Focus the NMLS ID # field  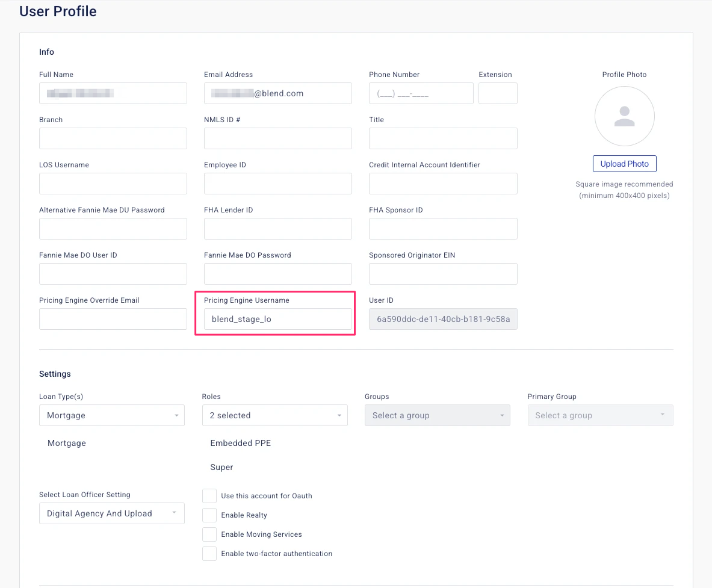tap(278, 138)
